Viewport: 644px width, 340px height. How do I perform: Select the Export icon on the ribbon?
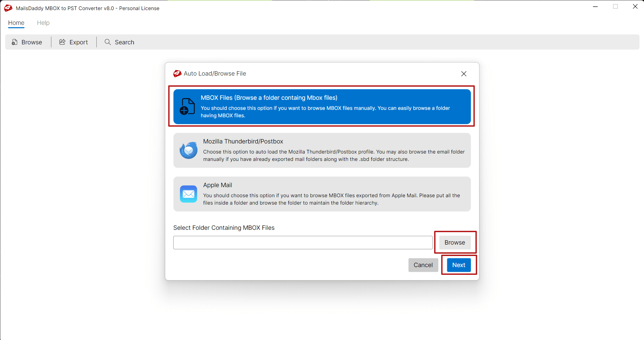coord(62,42)
